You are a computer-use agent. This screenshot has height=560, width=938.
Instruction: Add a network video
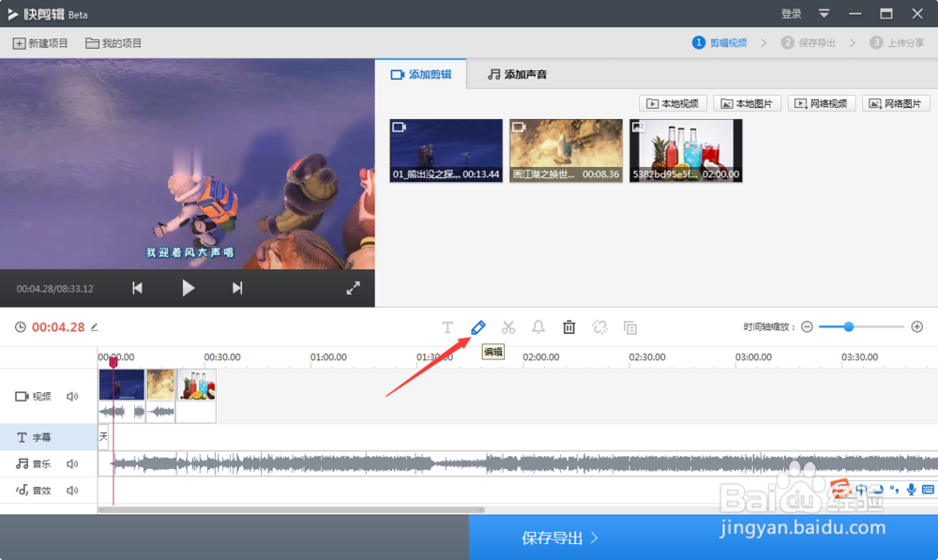point(822,103)
